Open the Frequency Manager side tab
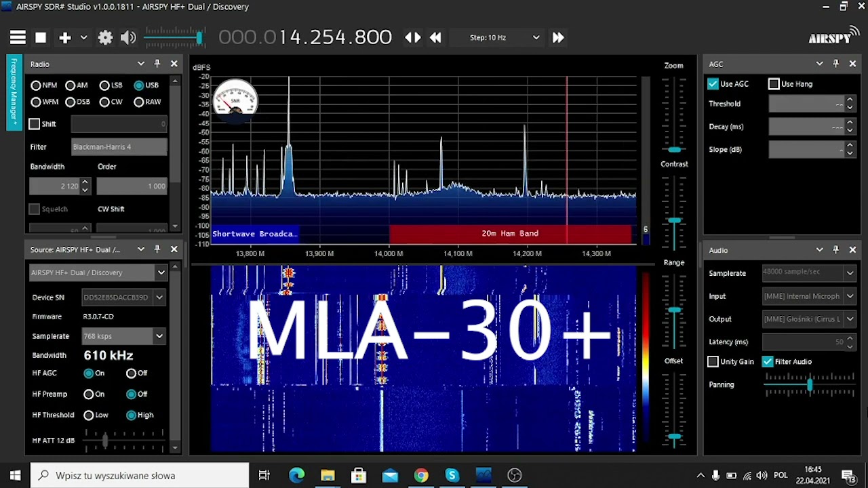 tap(13, 93)
